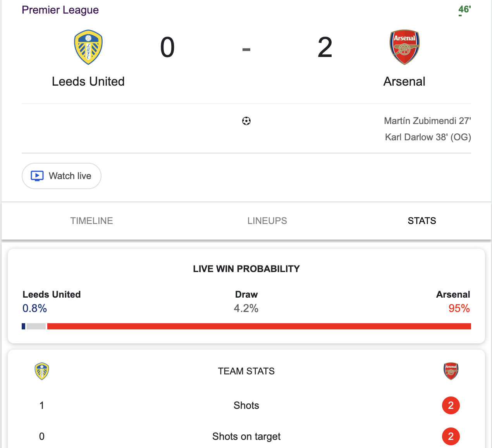Click the soccer ball goal icon
Screen dimensions: 492x448
(246, 121)
